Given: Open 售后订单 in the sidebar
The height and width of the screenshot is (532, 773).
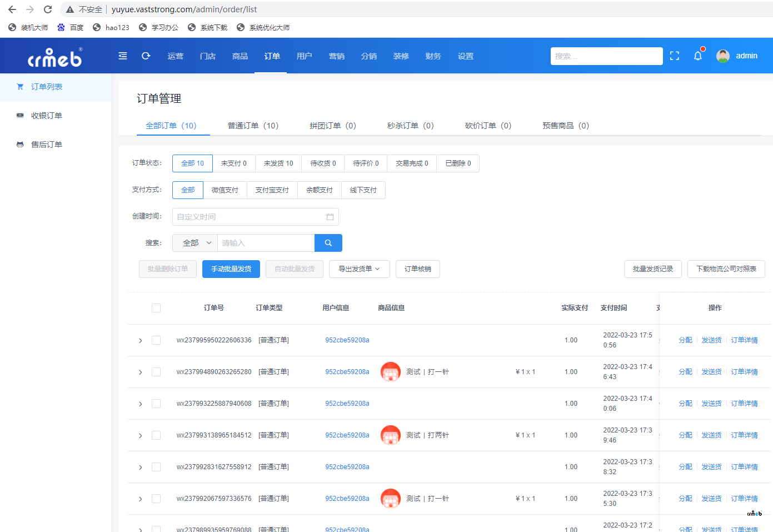Looking at the screenshot, I should (47, 145).
